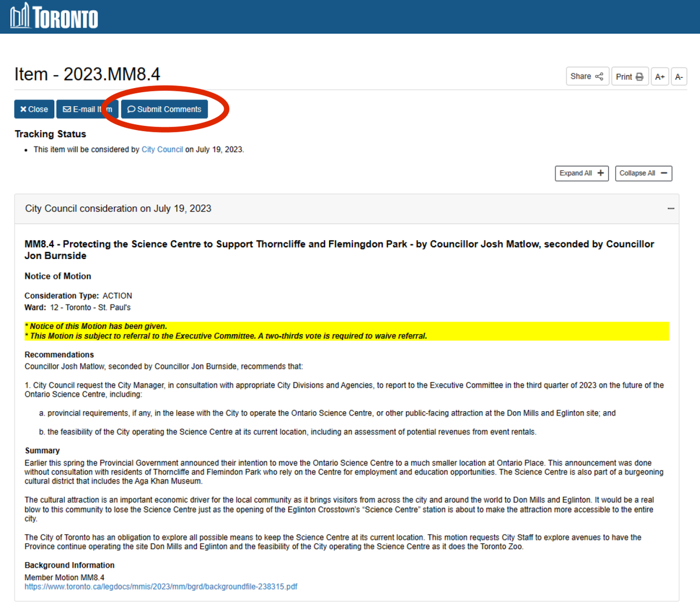Click recommendation 'b. the feasibility of the City' line
700x603 pixels.
(x=288, y=432)
